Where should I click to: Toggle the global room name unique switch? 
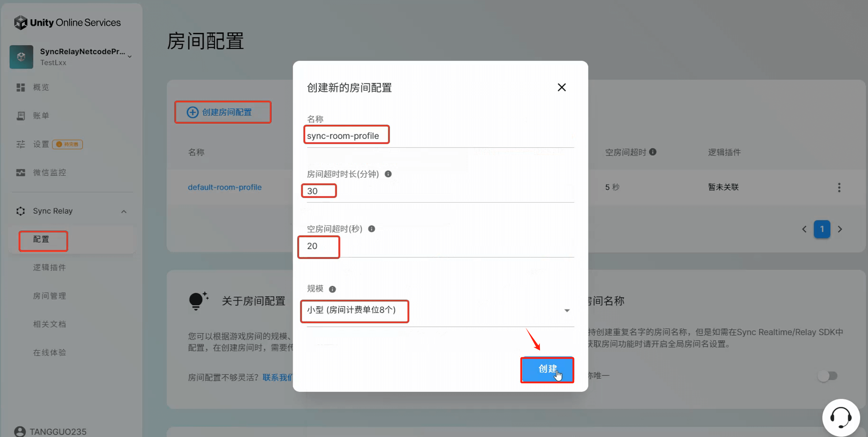[828, 376]
